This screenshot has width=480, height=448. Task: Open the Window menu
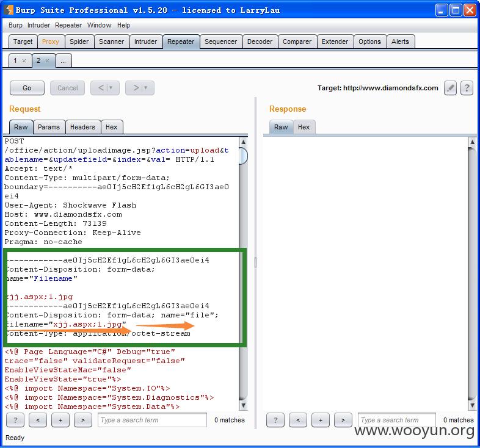pos(99,25)
